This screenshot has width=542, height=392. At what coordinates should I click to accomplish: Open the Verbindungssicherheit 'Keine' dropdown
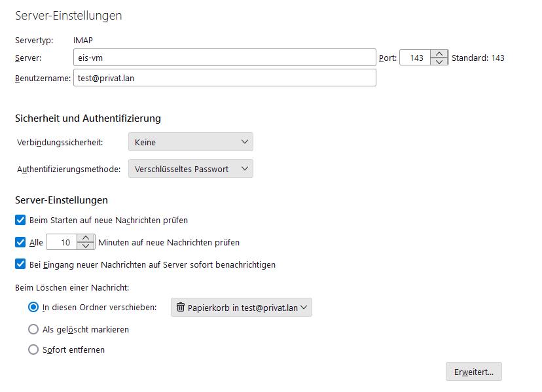(190, 142)
